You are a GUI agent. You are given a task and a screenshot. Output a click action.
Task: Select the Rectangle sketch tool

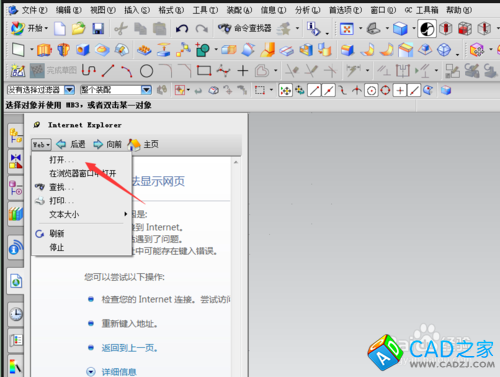(x=204, y=70)
